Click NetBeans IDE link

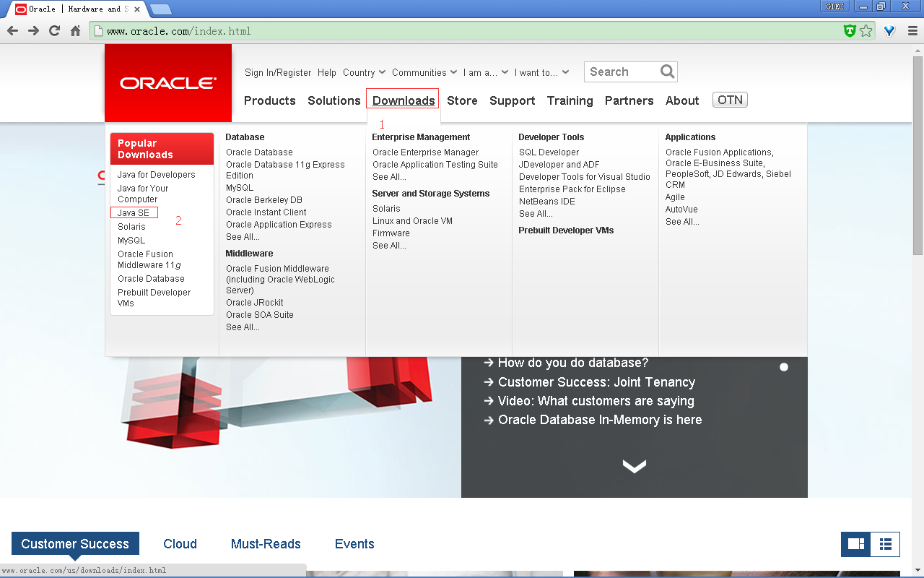(547, 202)
